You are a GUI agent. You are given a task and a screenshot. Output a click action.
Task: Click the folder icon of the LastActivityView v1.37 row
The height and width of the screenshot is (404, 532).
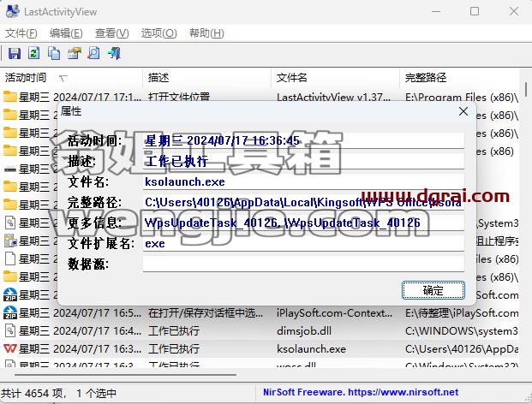10,97
